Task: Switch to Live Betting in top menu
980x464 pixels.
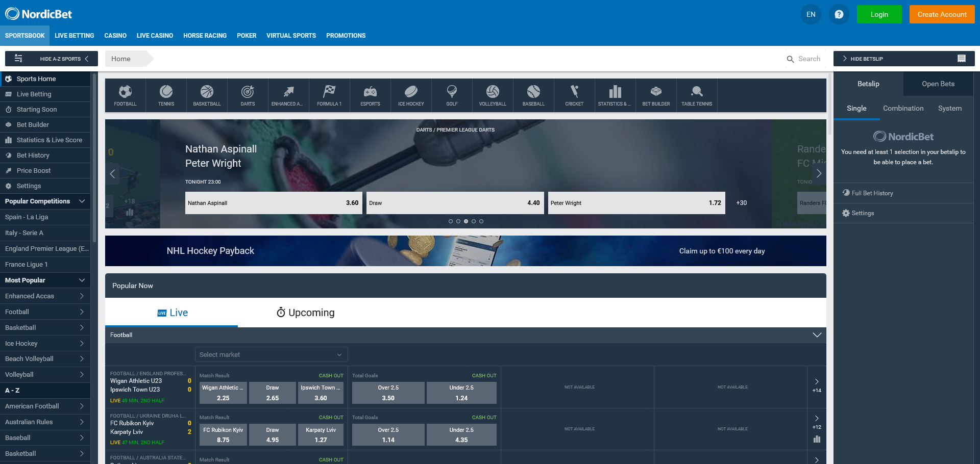Action: (75, 36)
